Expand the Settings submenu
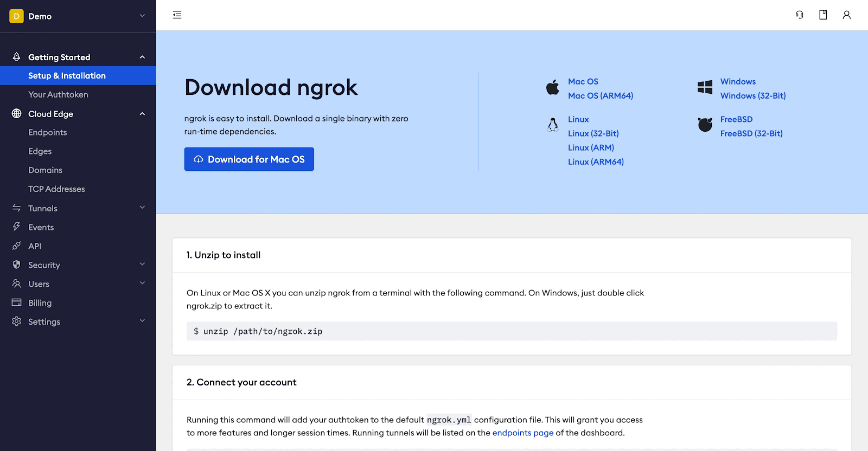The width and height of the screenshot is (868, 451). (x=142, y=321)
